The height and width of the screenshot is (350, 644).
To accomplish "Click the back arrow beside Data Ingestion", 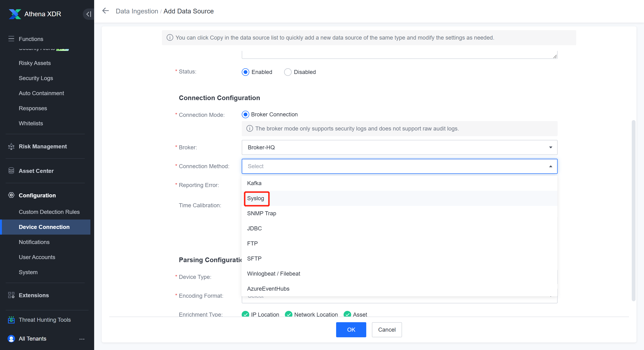I will [105, 11].
